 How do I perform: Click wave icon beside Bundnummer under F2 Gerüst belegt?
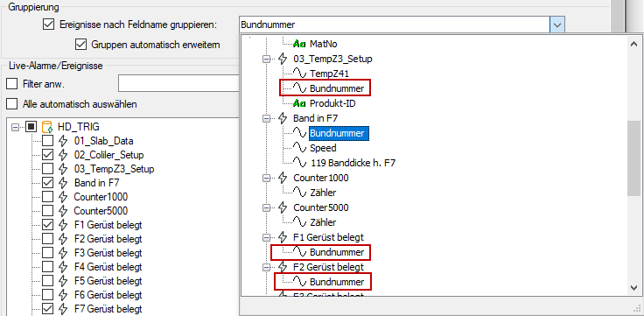[x=300, y=282]
